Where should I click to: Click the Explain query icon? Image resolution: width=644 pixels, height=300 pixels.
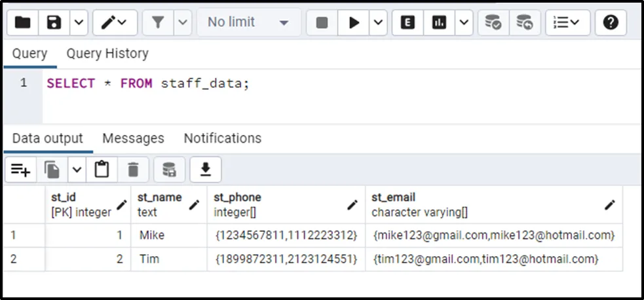point(408,23)
